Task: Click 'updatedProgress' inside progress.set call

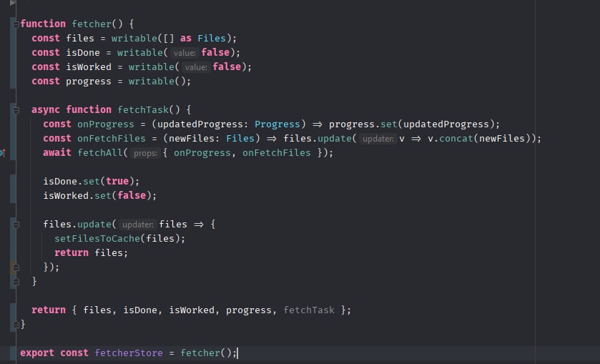Action: pyautogui.click(x=446, y=124)
